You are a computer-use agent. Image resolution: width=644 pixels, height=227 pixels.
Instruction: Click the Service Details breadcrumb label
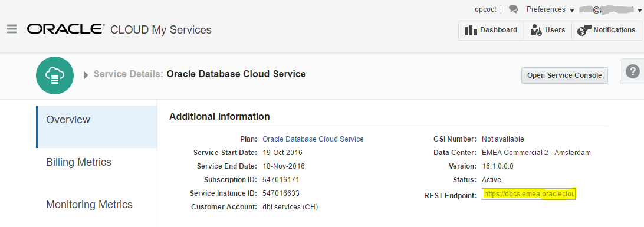pyautogui.click(x=129, y=74)
